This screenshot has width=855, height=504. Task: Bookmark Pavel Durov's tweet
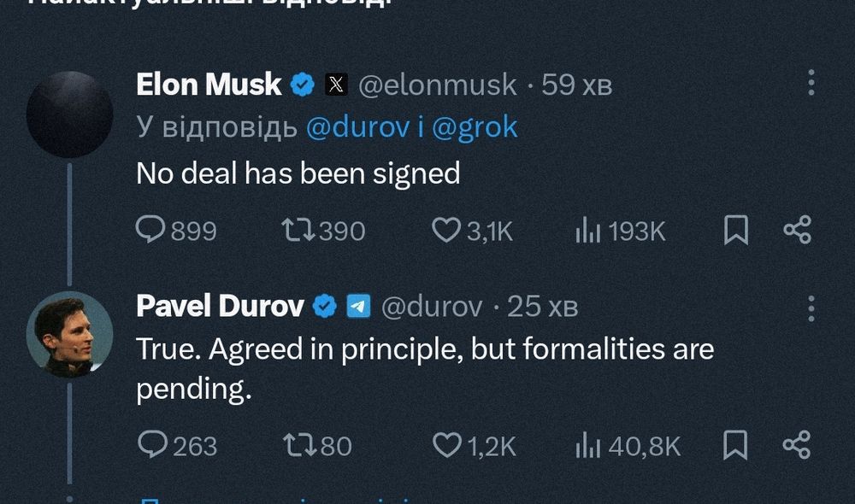pos(735,444)
